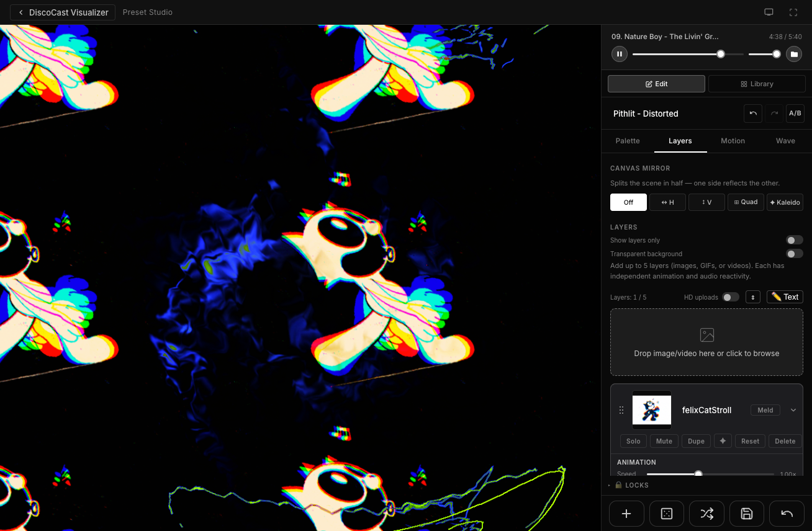Click the Preset Studio label

(148, 12)
